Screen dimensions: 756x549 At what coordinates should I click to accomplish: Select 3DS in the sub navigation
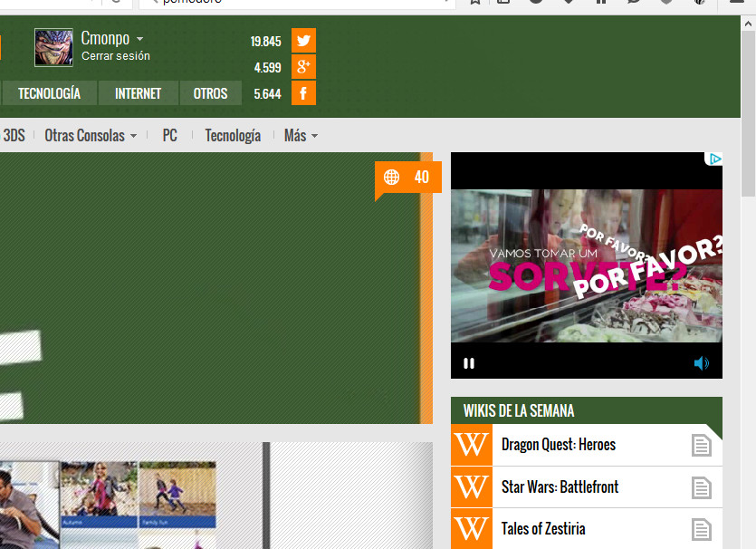pyautogui.click(x=14, y=136)
